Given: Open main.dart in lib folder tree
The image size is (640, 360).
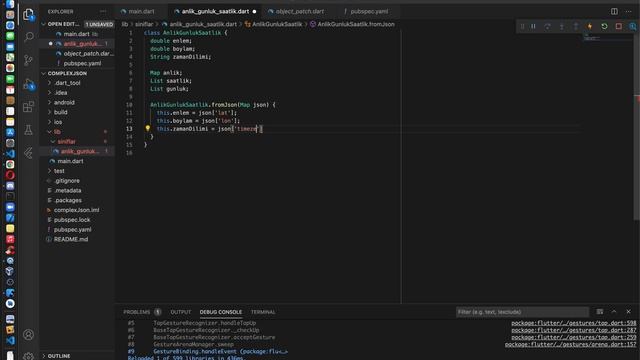Looking at the screenshot, I should [x=70, y=161].
